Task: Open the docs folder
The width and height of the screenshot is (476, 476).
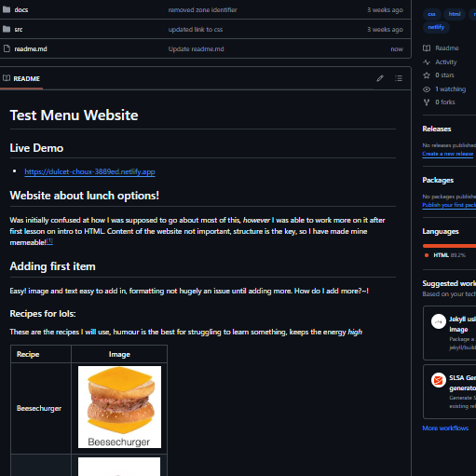Action: 21,10
